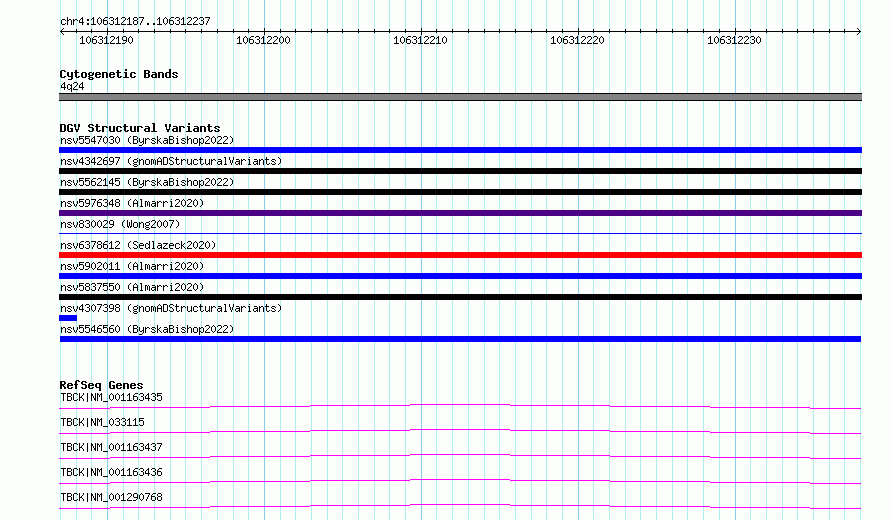The height and width of the screenshot is (520, 890).
Task: Select the short blue nsv4307398 variant bar
Action: pyautogui.click(x=68, y=318)
